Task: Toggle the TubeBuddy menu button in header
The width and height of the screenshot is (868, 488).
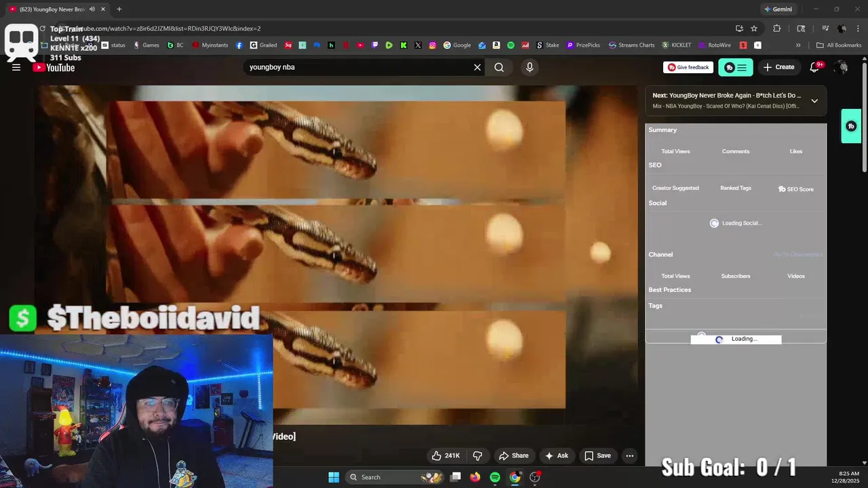Action: click(736, 67)
